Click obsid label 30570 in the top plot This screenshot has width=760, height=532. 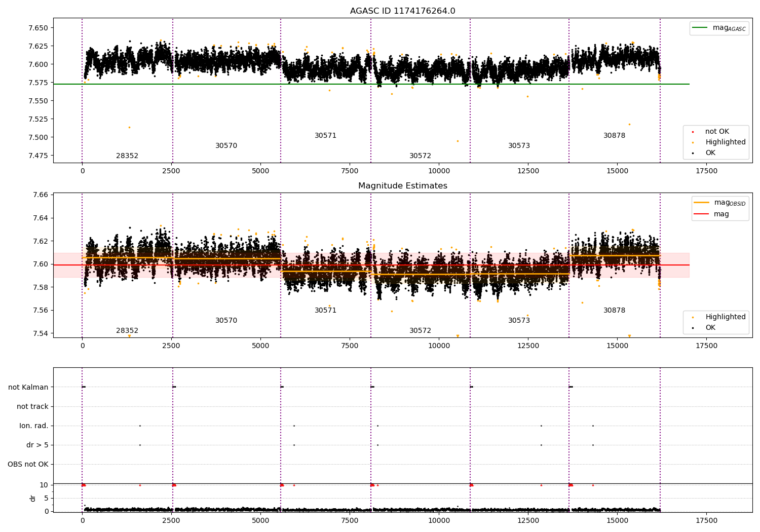pyautogui.click(x=226, y=146)
